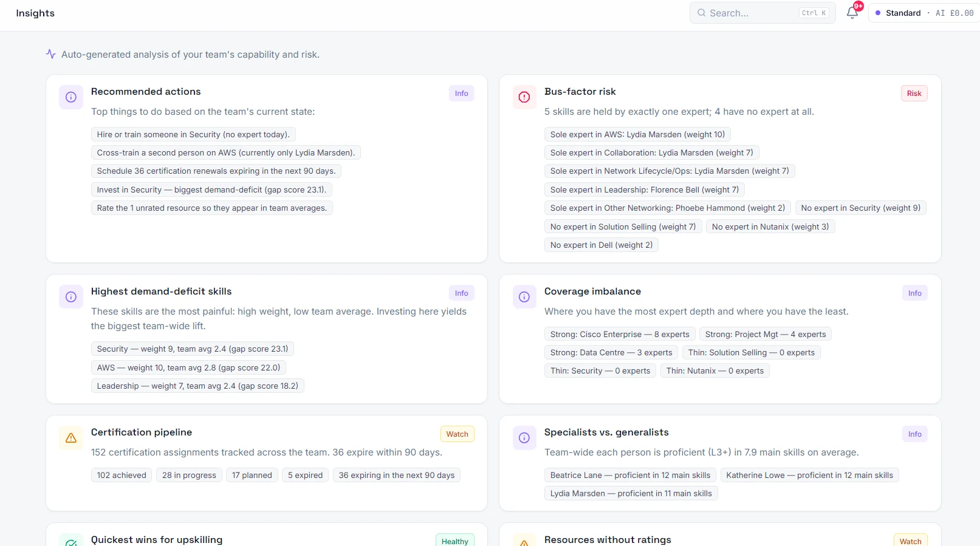Select '28 in progress' certification chip
The width and height of the screenshot is (980, 546).
pyautogui.click(x=189, y=476)
